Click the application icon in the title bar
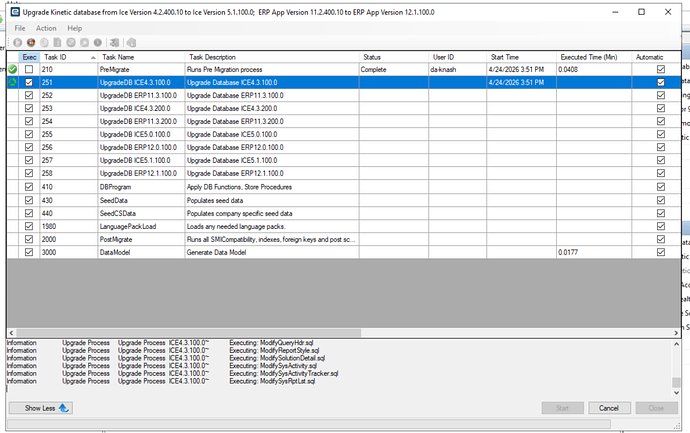The image size is (690, 433). coord(15,12)
